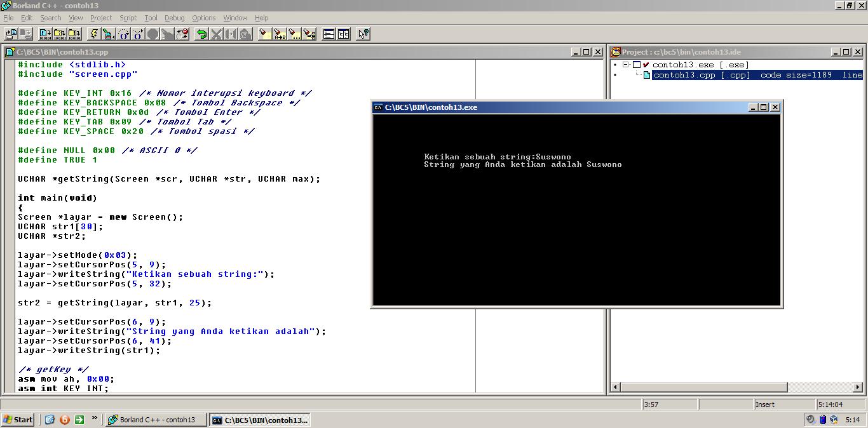This screenshot has width=868, height=428.
Task: Click the Find flashlight icon
Action: click(265, 34)
